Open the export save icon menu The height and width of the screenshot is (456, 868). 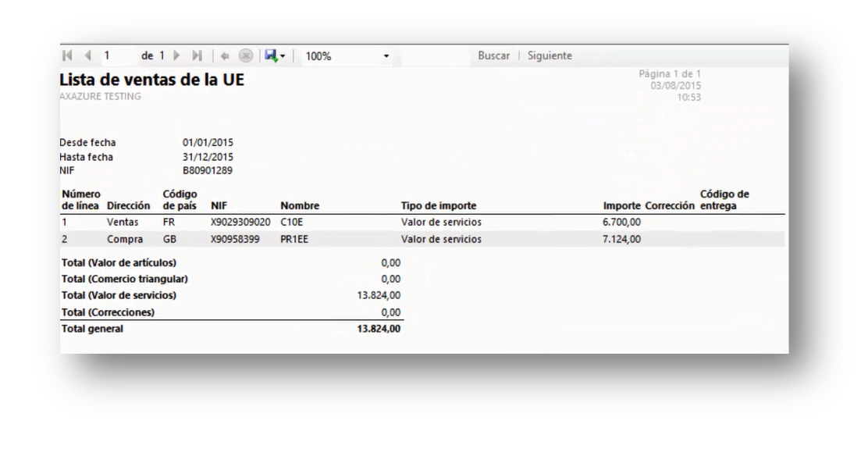coord(275,55)
